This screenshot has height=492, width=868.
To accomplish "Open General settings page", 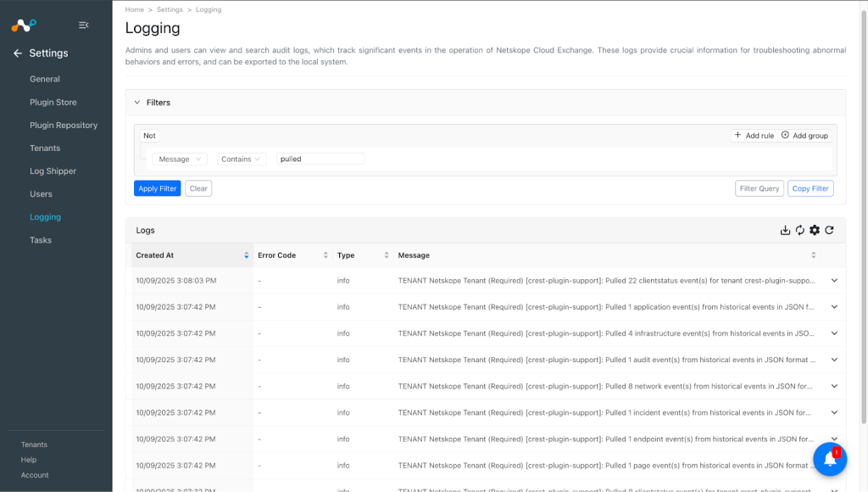I will (x=45, y=79).
